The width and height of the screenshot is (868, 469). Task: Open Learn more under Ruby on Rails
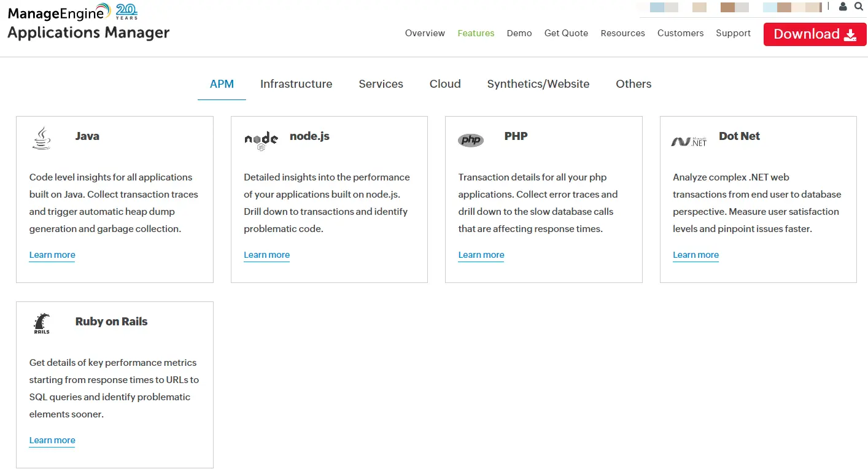(x=52, y=440)
